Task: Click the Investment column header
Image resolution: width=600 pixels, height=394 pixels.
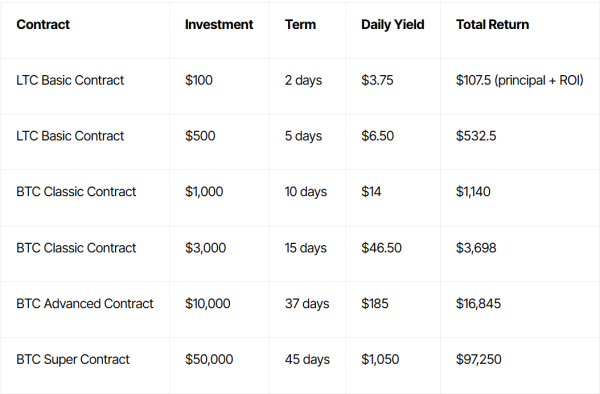Action: pyautogui.click(x=219, y=24)
